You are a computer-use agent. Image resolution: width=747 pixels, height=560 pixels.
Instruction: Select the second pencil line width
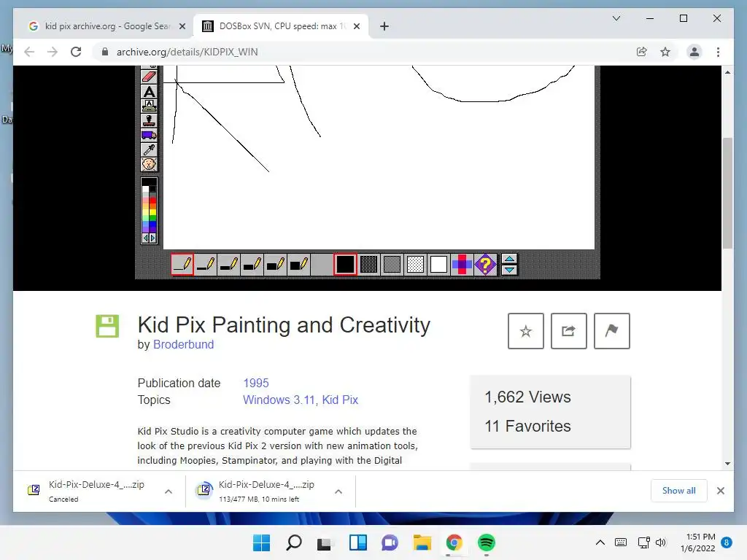206,264
